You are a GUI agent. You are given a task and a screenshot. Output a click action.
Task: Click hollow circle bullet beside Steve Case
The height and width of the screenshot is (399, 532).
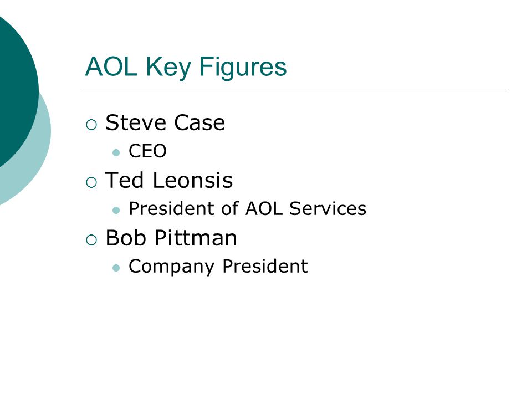tap(91, 125)
